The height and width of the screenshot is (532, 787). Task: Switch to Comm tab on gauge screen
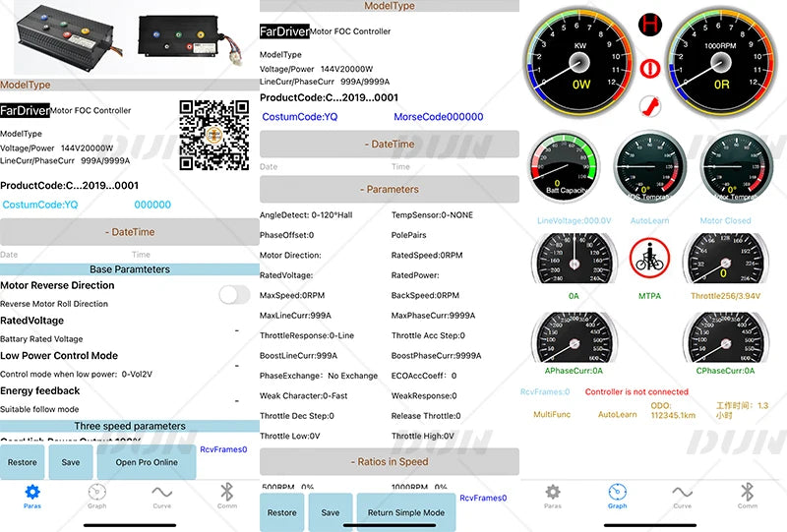click(748, 492)
